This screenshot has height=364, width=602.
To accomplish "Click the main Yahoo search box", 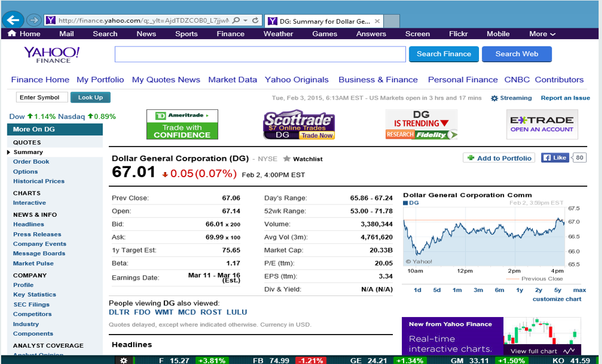I will [x=260, y=54].
